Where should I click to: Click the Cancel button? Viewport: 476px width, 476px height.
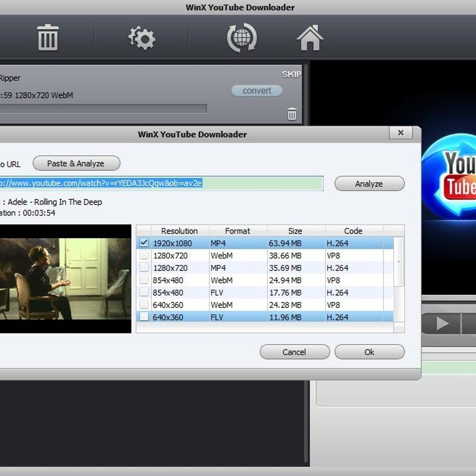coord(294,352)
